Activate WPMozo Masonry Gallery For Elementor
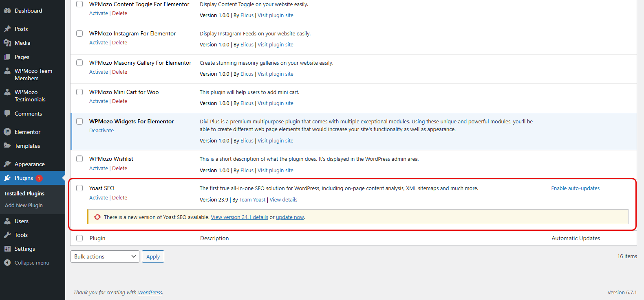The height and width of the screenshot is (300, 644). click(99, 72)
